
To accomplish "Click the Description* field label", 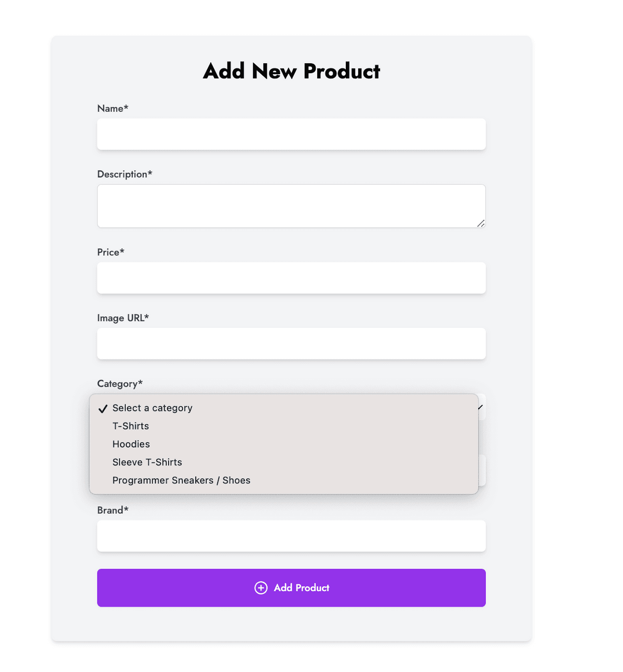I will point(125,174).
